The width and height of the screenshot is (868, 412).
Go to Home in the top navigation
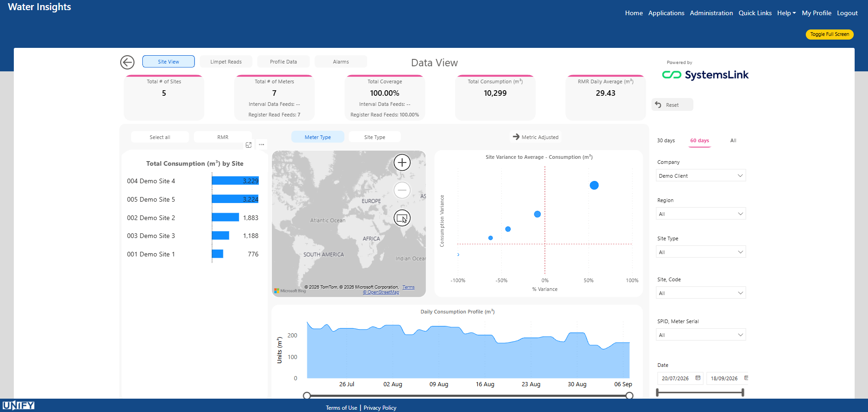click(634, 13)
